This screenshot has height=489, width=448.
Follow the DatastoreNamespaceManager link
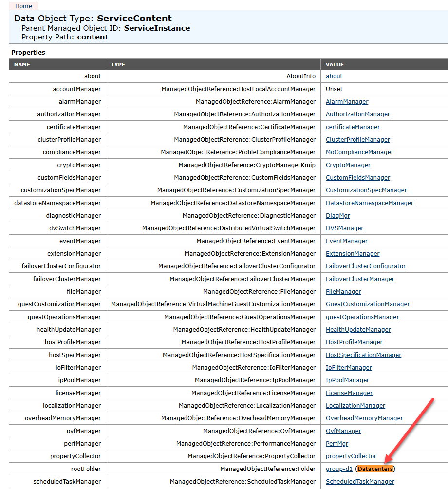click(370, 203)
